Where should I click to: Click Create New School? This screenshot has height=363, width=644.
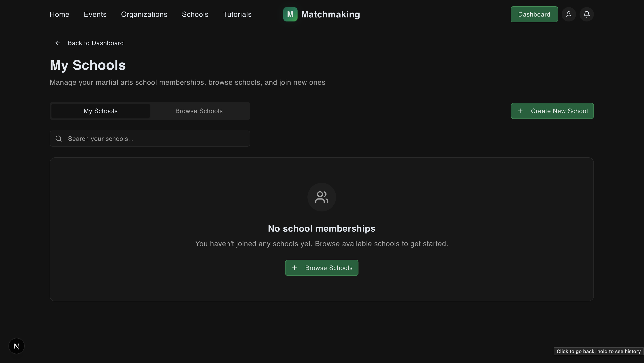(x=552, y=111)
